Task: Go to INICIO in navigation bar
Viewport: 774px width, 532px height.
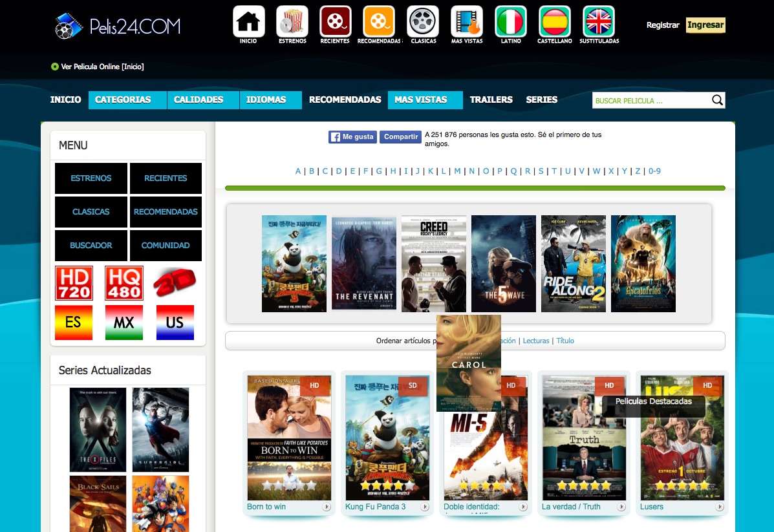Action: [66, 100]
